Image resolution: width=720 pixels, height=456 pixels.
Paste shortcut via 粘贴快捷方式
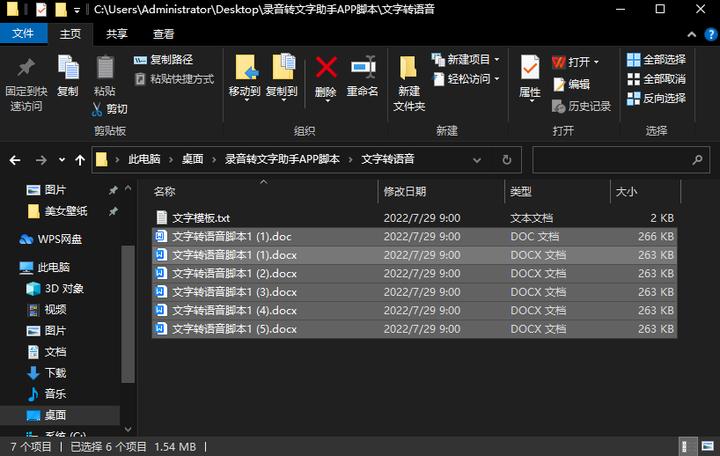click(x=174, y=79)
